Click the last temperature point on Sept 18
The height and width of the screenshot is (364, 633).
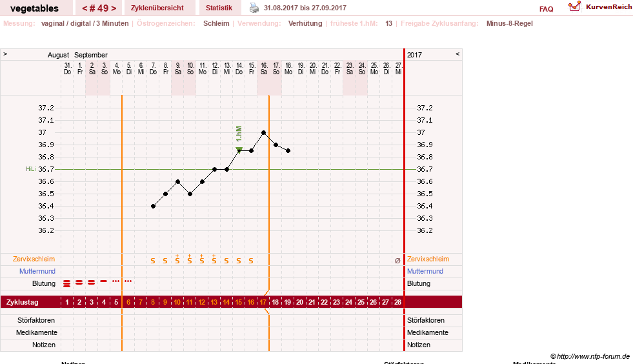pyautogui.click(x=288, y=150)
